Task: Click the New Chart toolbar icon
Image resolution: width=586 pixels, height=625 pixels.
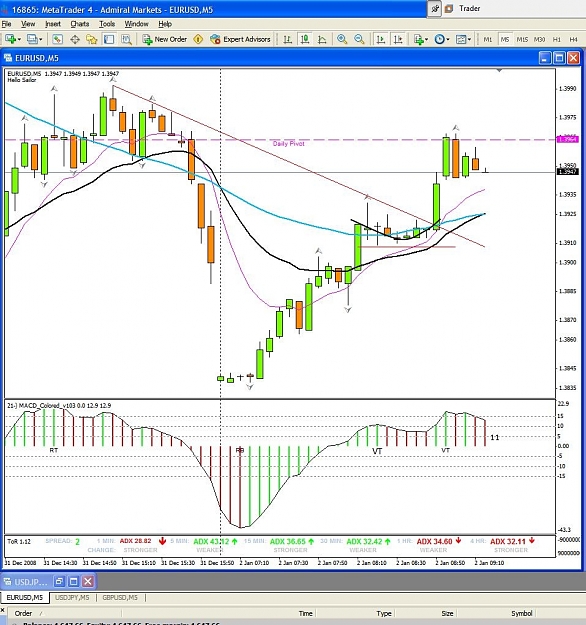Action: pos(10,39)
